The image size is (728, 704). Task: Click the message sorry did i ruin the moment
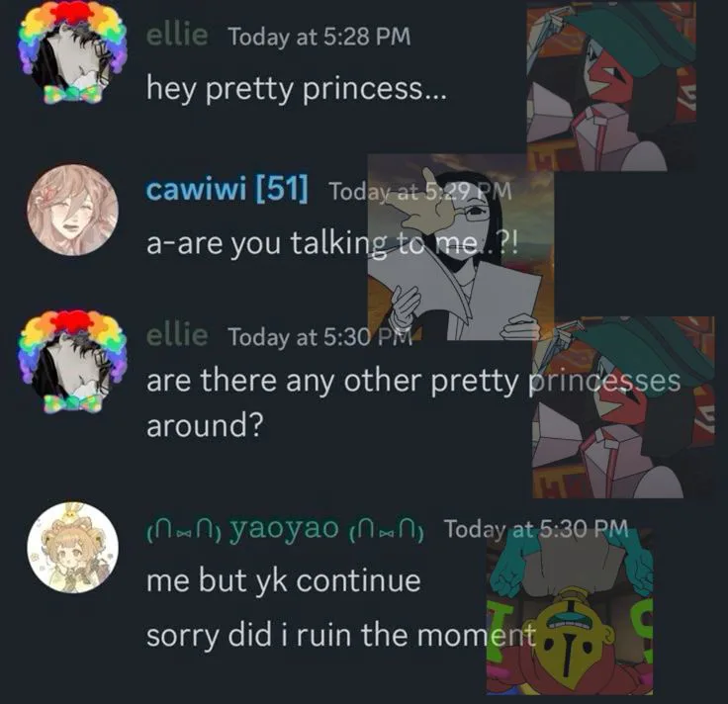341,635
